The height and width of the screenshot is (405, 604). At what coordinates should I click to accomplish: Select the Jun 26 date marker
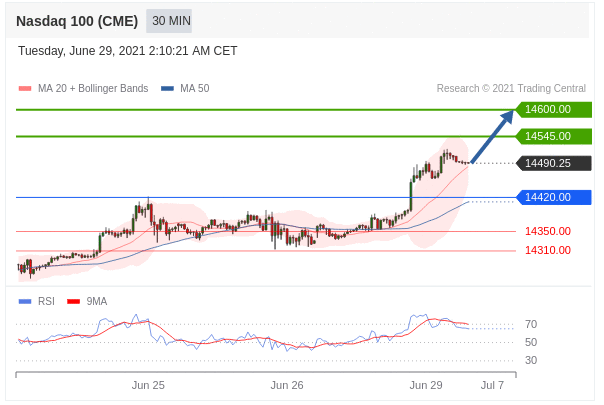[287, 385]
